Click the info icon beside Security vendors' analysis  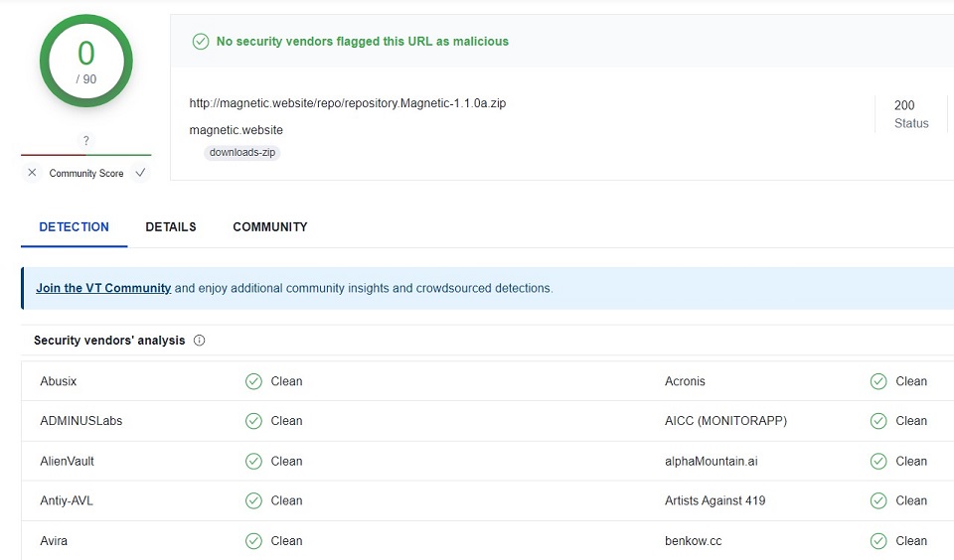199,341
